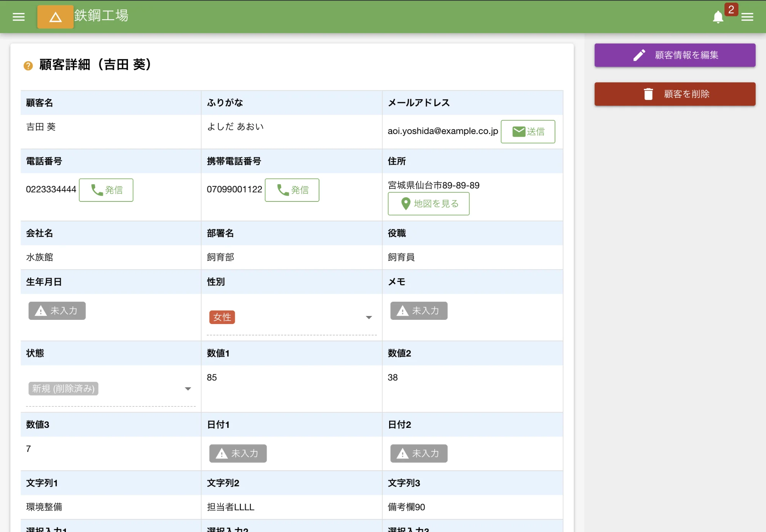
Task: Click the 女性 gender chip
Action: pos(222,317)
